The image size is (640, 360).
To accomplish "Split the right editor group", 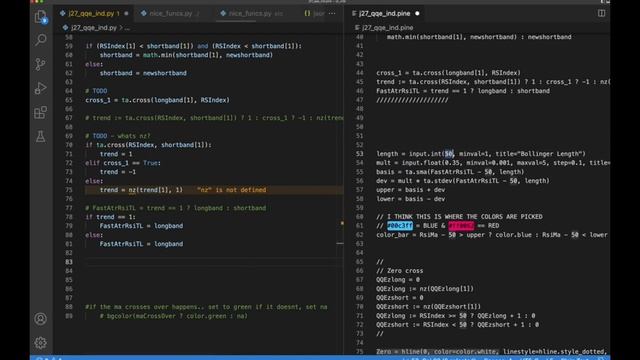I will (601, 13).
